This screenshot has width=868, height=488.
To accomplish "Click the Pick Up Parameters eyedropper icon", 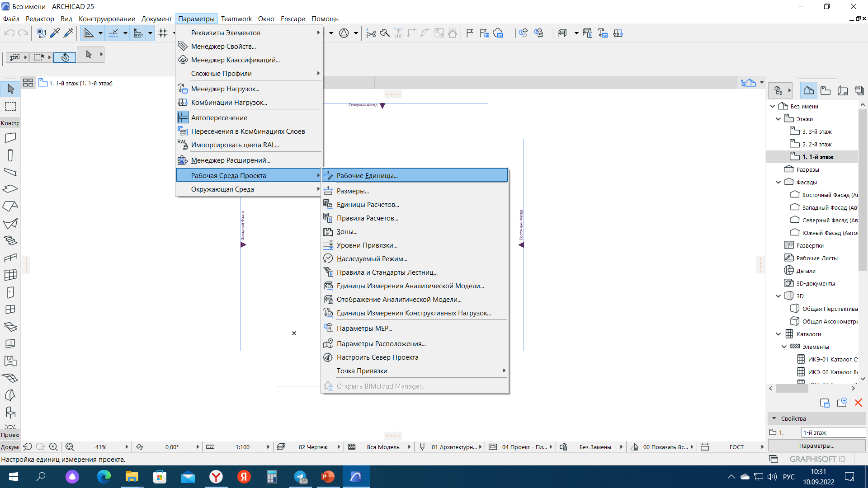I will click(x=55, y=33).
